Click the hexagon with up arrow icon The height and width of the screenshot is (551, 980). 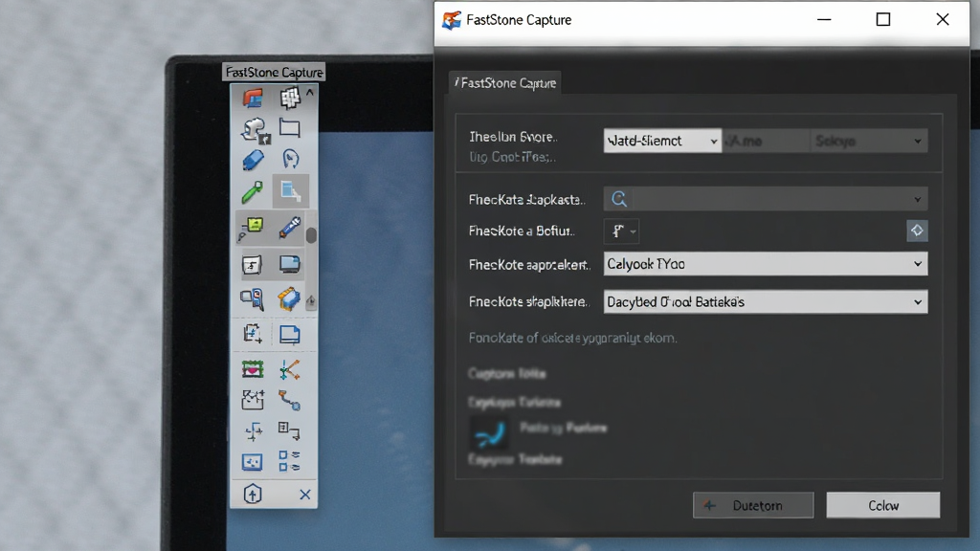tap(253, 495)
